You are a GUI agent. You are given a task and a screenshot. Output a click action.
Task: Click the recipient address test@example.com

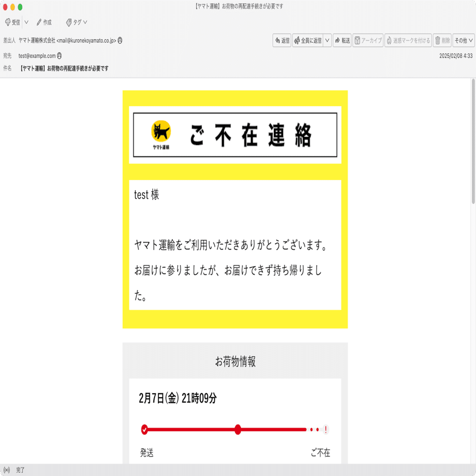pos(36,57)
